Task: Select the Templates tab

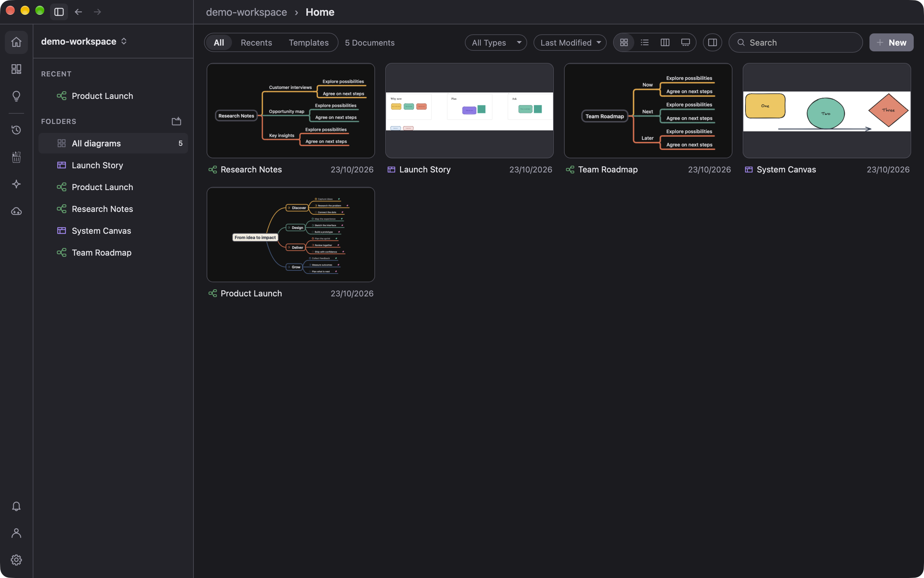Action: [309, 42]
